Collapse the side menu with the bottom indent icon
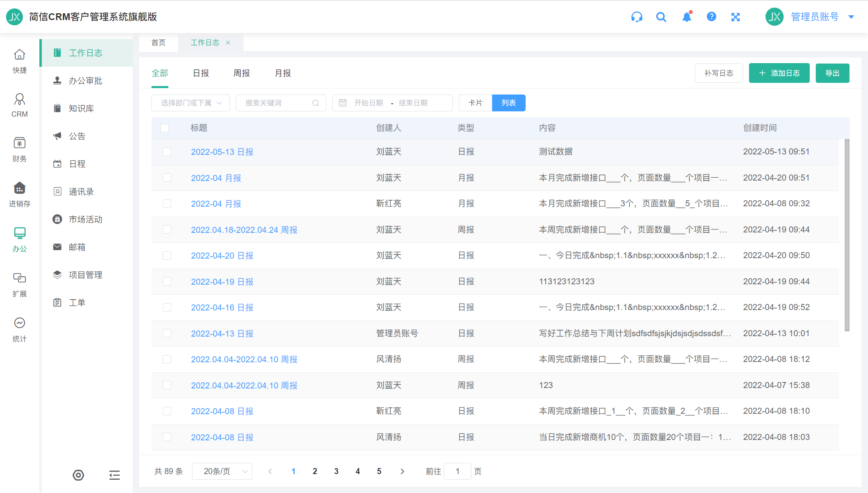Viewport: 868px width, 493px height. point(115,475)
